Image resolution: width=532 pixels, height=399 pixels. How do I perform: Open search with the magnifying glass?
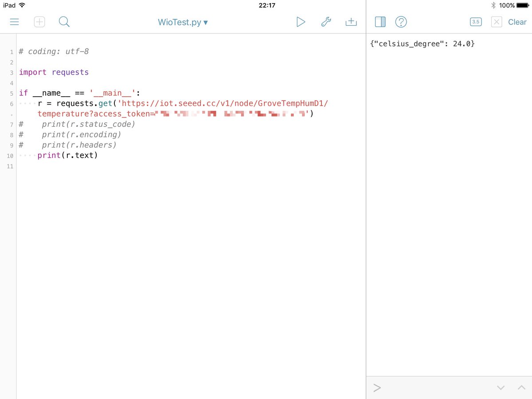tap(64, 21)
